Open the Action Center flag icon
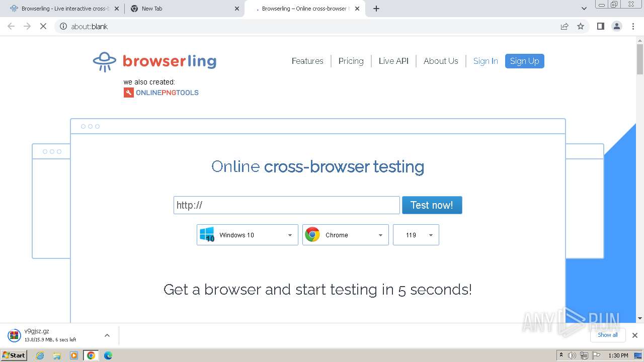Image resolution: width=644 pixels, height=362 pixels. click(596, 355)
